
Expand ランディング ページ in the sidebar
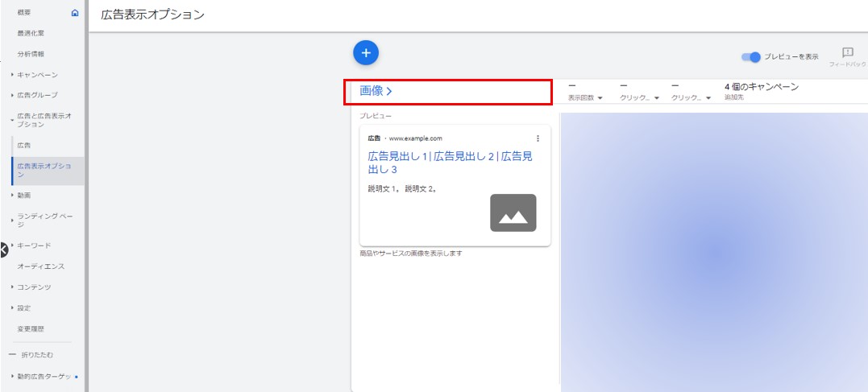coord(12,221)
